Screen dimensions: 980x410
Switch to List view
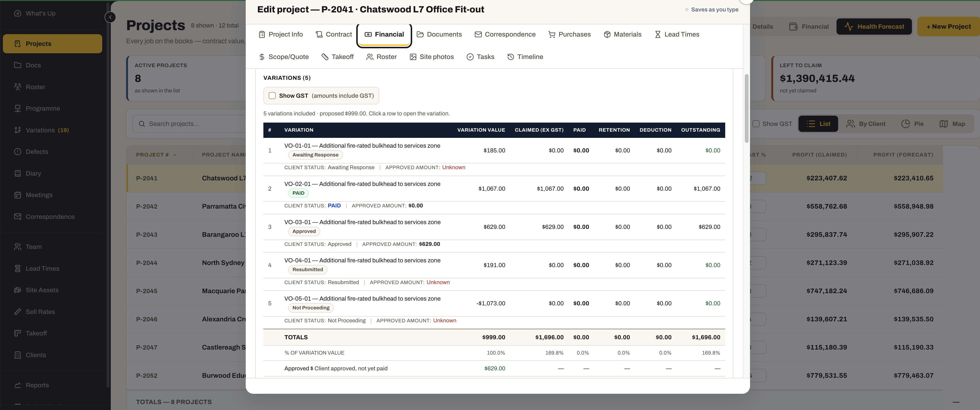[x=818, y=124]
